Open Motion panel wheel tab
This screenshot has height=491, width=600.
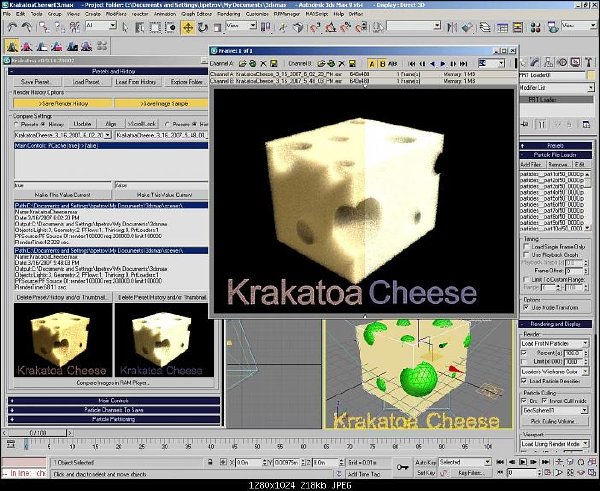(x=562, y=62)
